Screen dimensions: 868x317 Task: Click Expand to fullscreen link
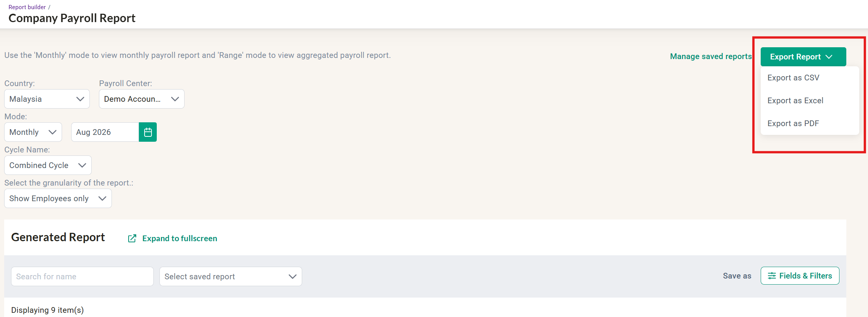[180, 239]
